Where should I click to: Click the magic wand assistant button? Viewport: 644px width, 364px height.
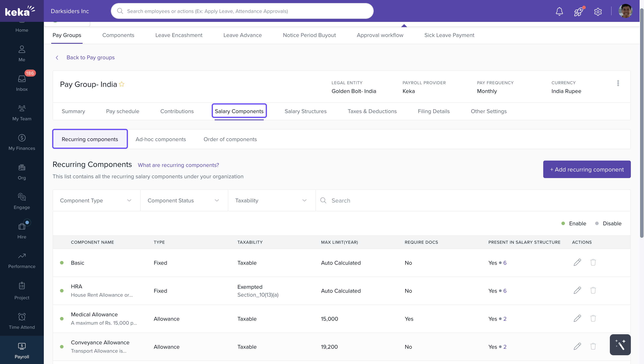620,345
